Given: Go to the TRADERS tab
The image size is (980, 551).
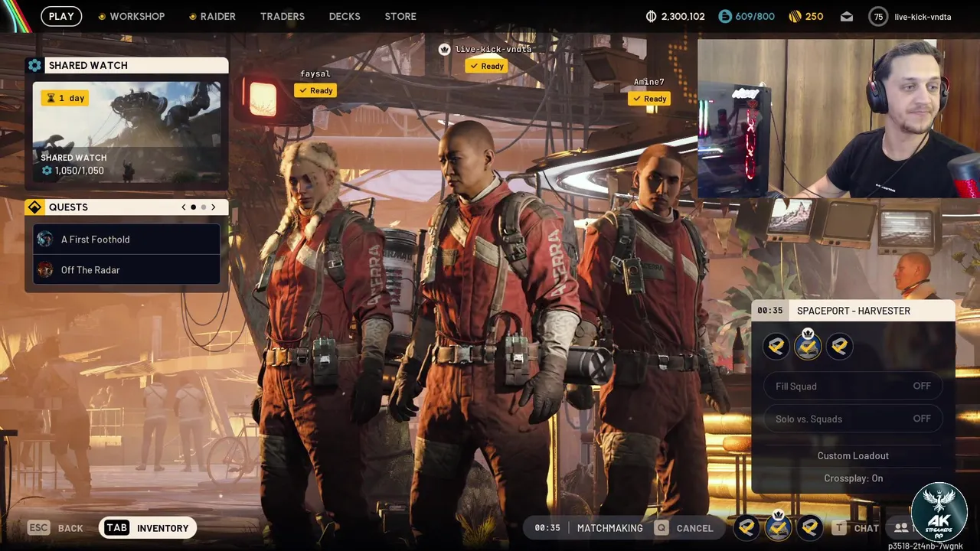Looking at the screenshot, I should 283,16.
